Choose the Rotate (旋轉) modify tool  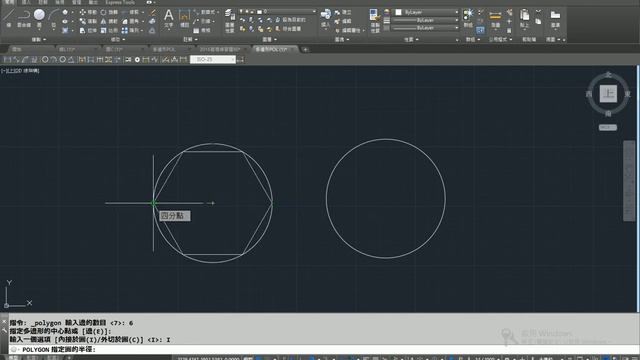pyautogui.click(x=109, y=12)
